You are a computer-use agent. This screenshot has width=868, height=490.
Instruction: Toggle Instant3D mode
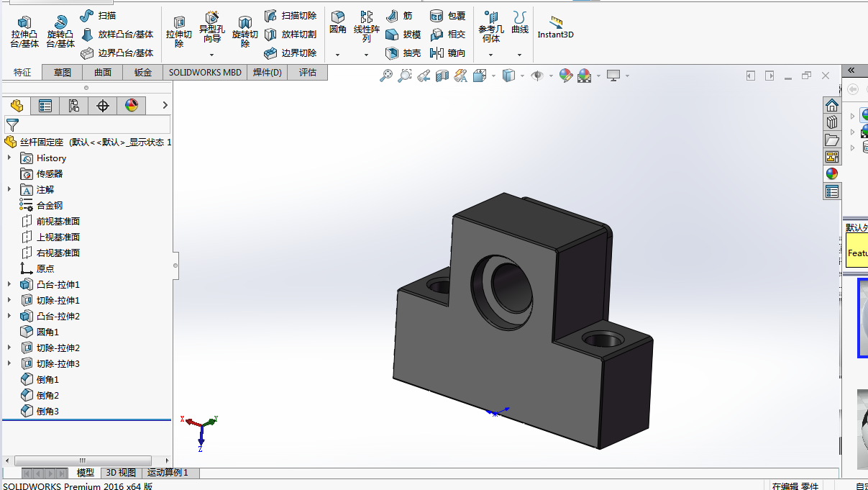tap(555, 28)
